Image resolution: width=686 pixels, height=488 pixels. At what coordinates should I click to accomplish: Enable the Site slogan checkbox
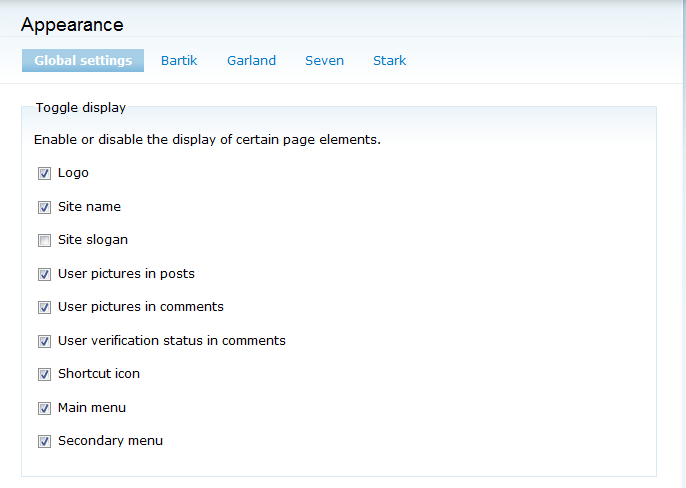(44, 240)
